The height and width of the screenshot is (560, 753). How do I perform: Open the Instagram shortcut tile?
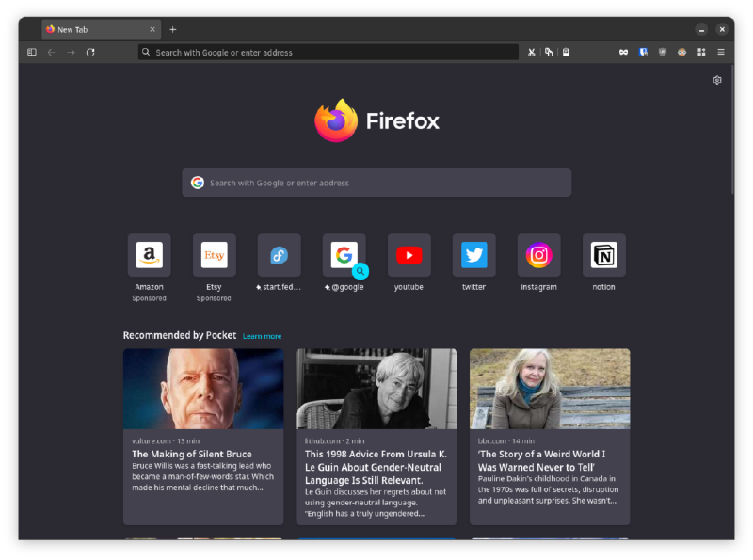(x=538, y=255)
